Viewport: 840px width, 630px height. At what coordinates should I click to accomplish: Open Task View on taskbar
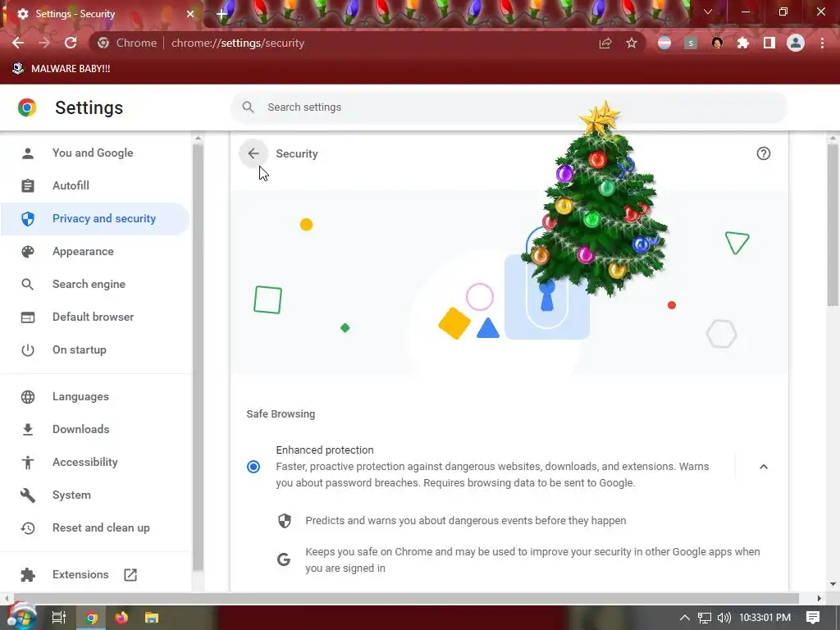(59, 618)
